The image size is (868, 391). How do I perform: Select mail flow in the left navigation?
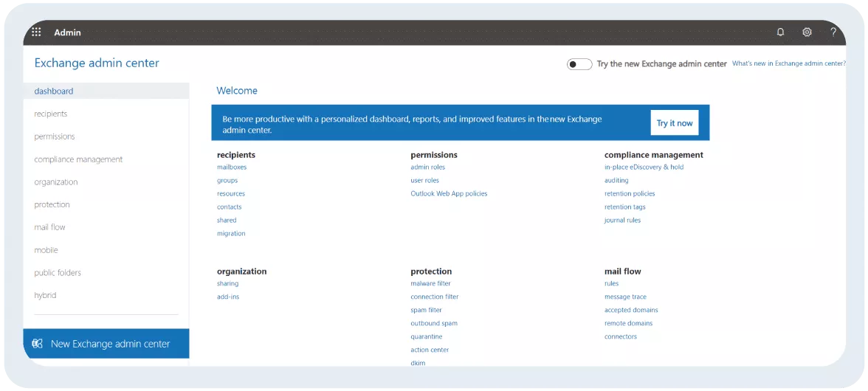50,227
